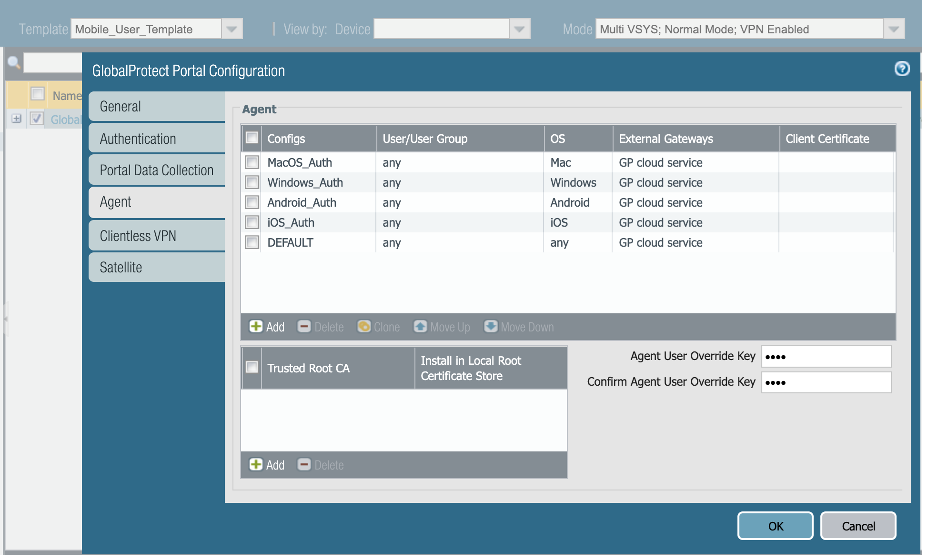927x560 pixels.
Task: Click the Cancel button
Action: pyautogui.click(x=858, y=526)
